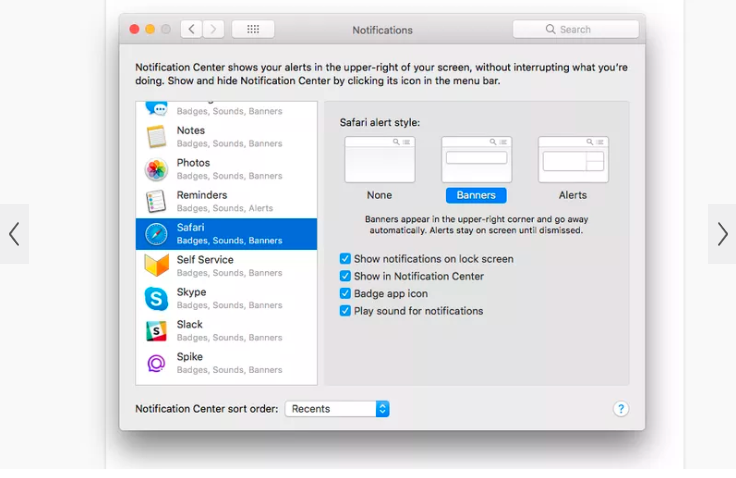Close the Notifications window with red button

click(x=134, y=29)
